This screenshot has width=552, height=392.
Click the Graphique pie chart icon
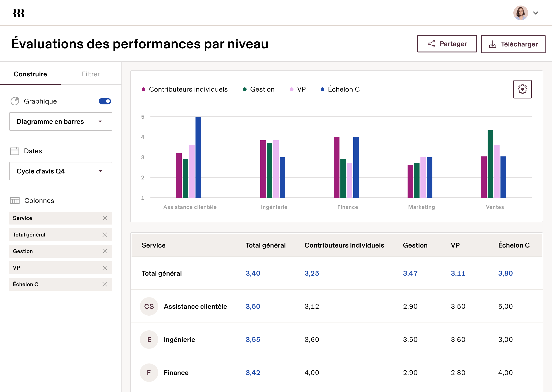tap(15, 101)
